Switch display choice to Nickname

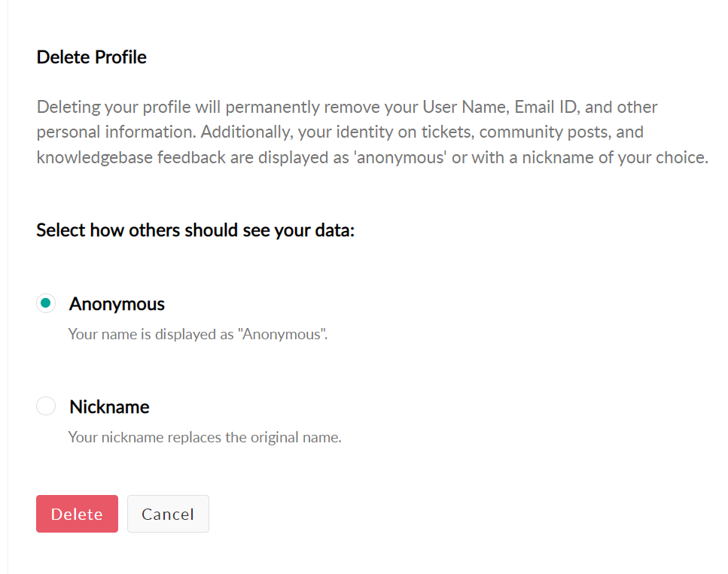(x=46, y=406)
